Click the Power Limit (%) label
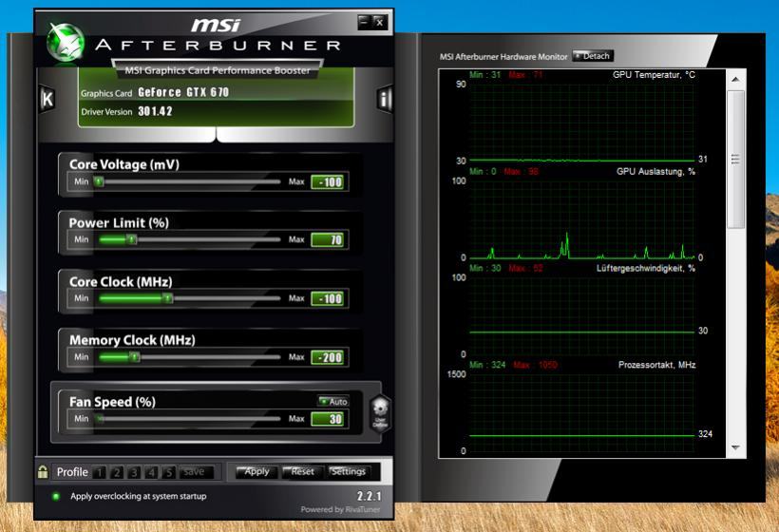Image resolution: width=779 pixels, height=532 pixels. [119, 222]
